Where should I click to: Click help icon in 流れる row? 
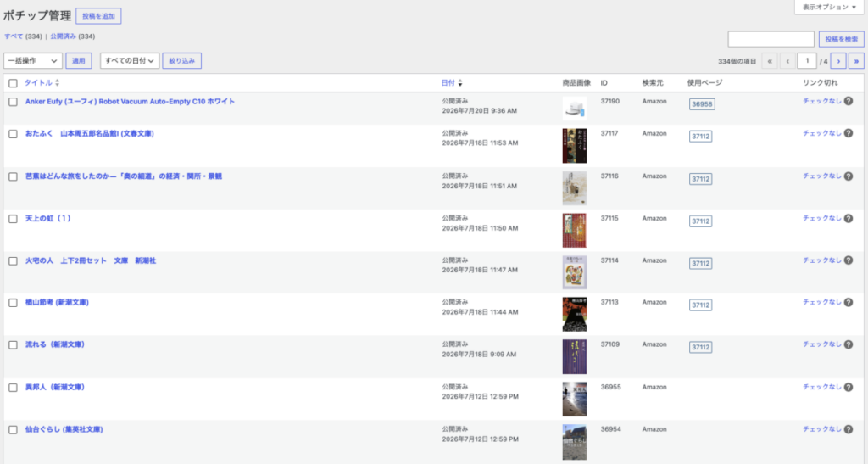[x=848, y=344]
